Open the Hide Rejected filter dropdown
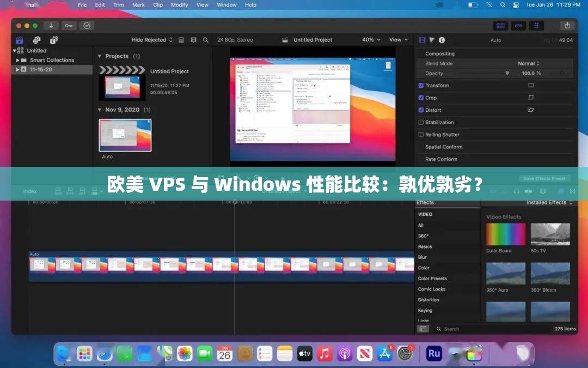The image size is (588, 368). click(x=152, y=40)
